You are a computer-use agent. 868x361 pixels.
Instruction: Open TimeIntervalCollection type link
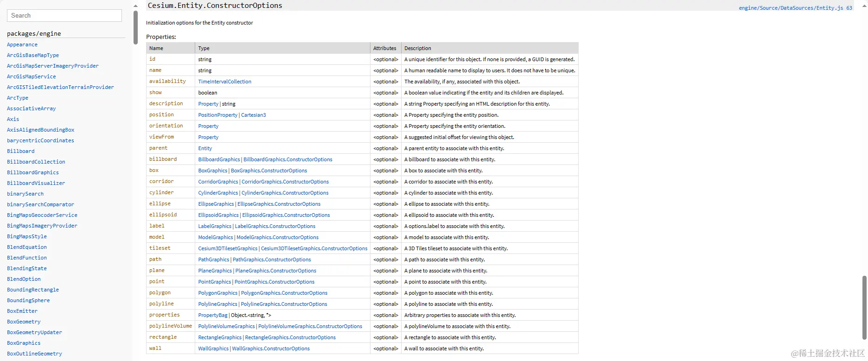(x=225, y=82)
